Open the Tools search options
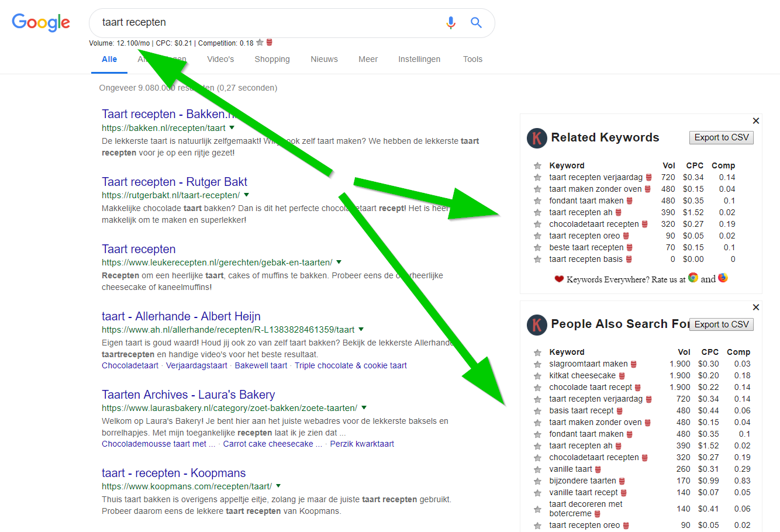 (x=472, y=59)
